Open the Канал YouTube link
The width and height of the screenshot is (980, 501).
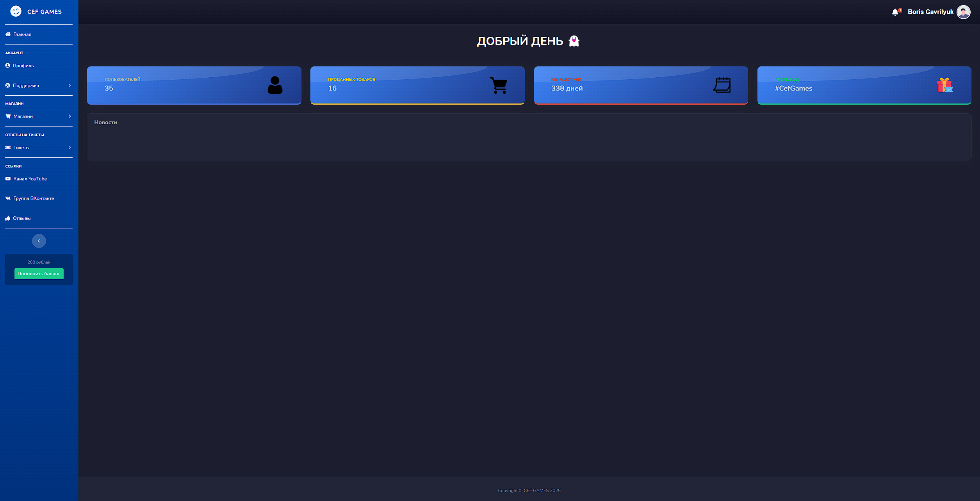[x=30, y=179]
